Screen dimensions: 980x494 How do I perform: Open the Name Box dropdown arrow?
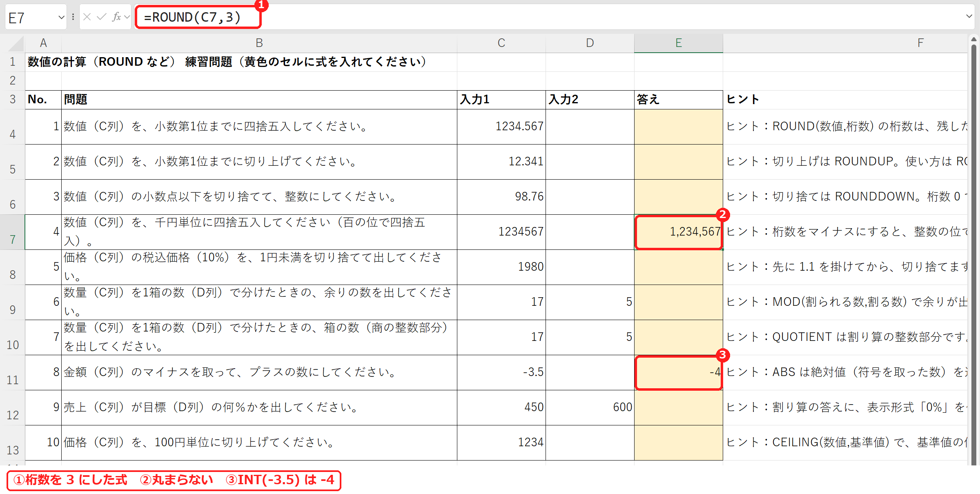[61, 17]
